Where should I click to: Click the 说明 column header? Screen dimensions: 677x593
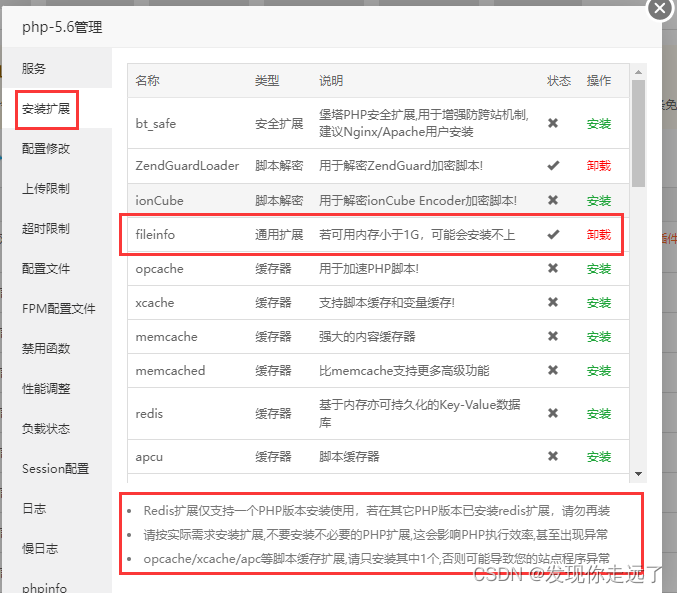[x=331, y=80]
